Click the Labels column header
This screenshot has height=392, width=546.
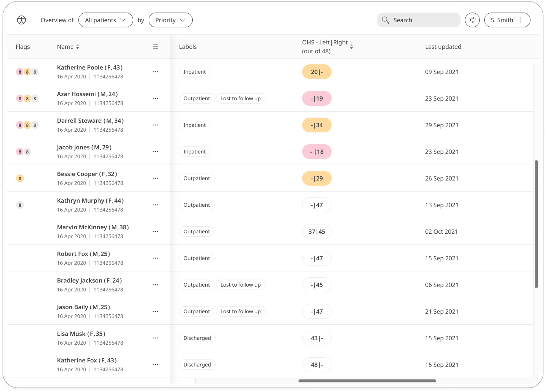(188, 47)
